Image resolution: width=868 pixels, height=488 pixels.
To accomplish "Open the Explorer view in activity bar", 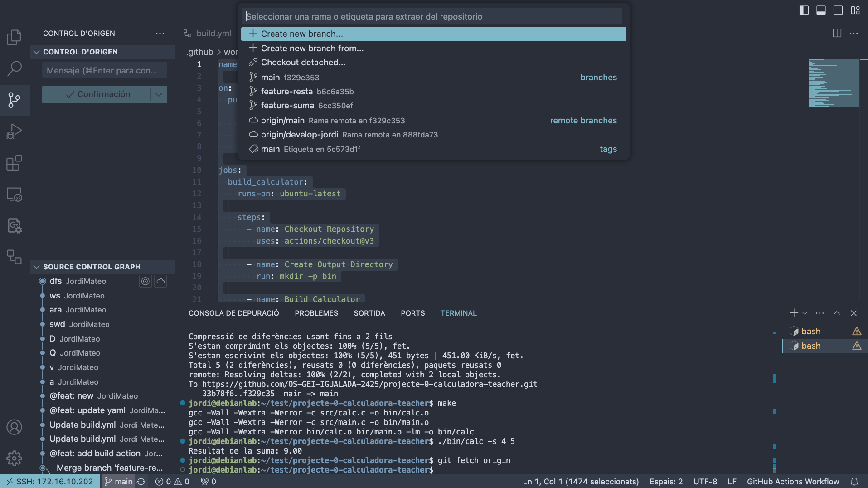I will click(14, 37).
